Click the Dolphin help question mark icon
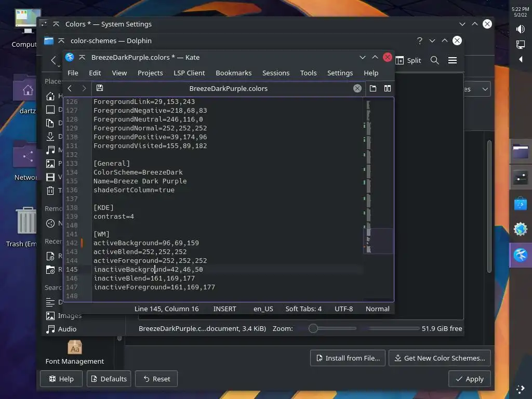532x399 pixels. coord(420,41)
